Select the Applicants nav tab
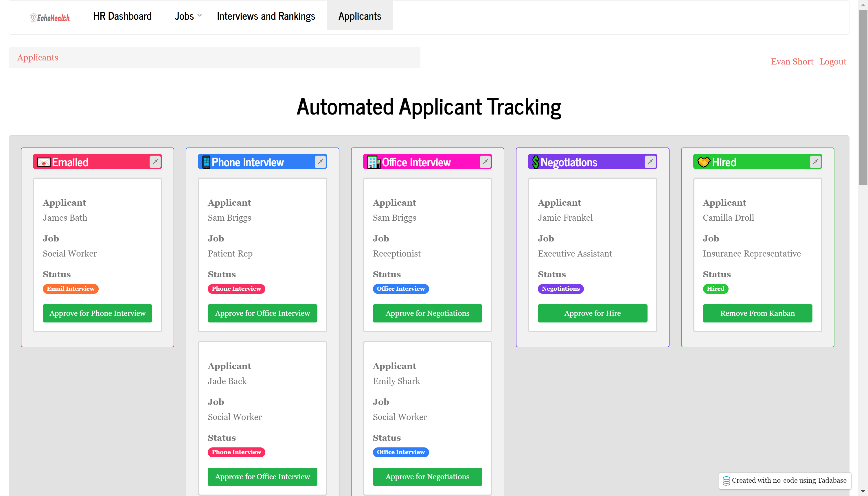This screenshot has height=496, width=868. (x=360, y=16)
